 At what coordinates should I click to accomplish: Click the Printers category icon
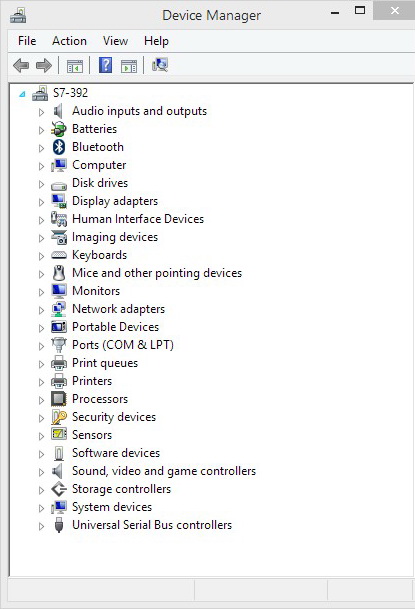(59, 381)
